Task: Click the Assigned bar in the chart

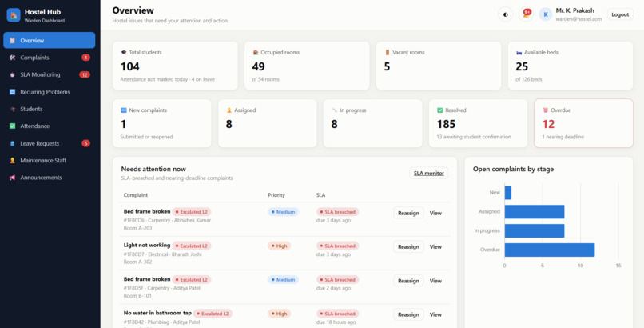Action: 535,212
